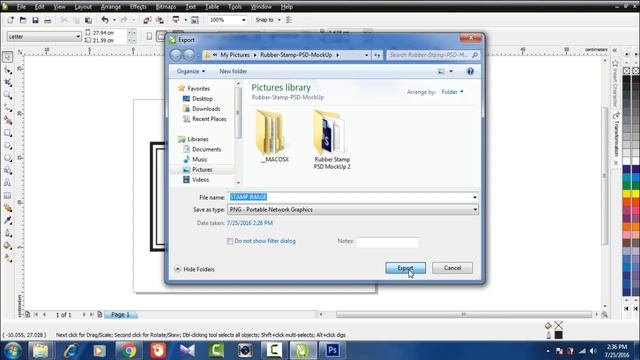The height and width of the screenshot is (360, 640).
Task: Click the Export toolbar icon
Action: pyautogui.click(x=160, y=20)
